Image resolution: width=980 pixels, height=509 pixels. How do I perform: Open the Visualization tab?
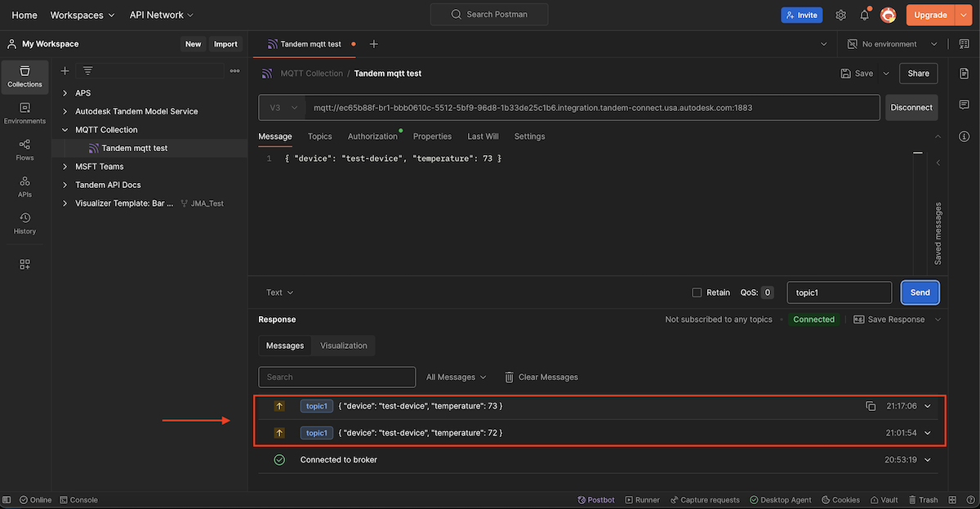pos(343,346)
